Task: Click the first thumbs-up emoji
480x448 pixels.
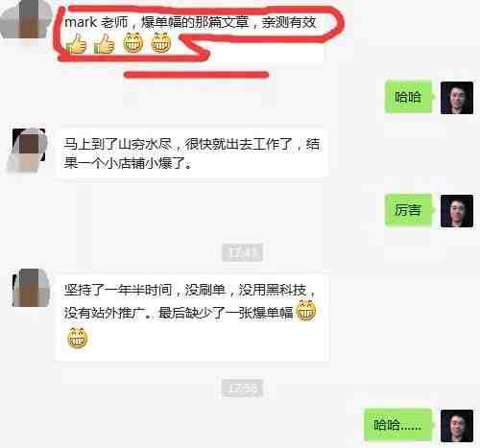Action: click(76, 44)
